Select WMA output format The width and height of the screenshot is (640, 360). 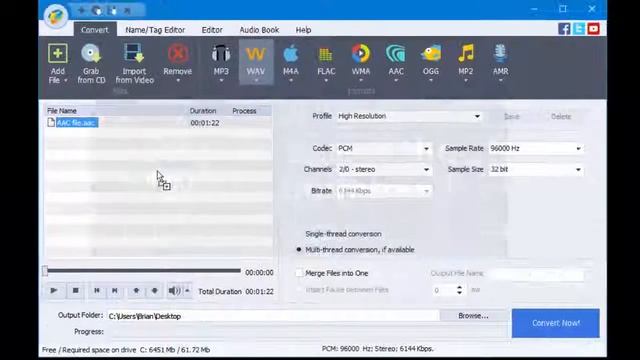pos(361,62)
